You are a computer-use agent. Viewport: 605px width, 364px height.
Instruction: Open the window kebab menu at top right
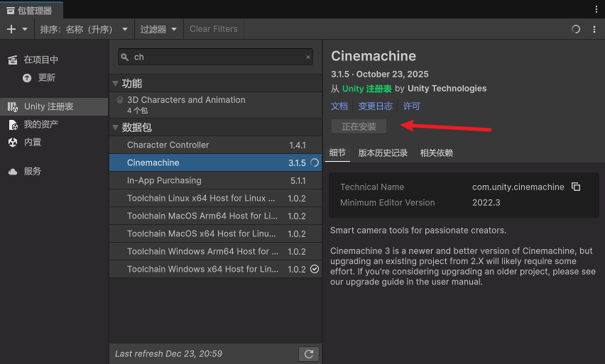596,10
